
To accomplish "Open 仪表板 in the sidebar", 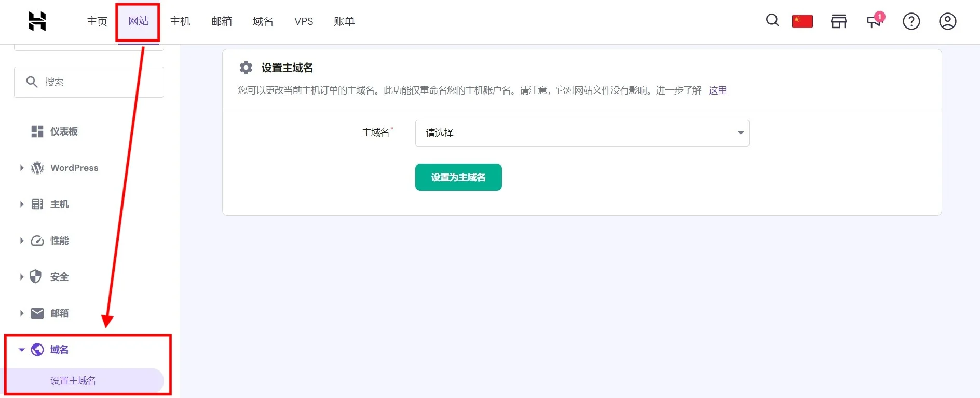I will pos(64,131).
